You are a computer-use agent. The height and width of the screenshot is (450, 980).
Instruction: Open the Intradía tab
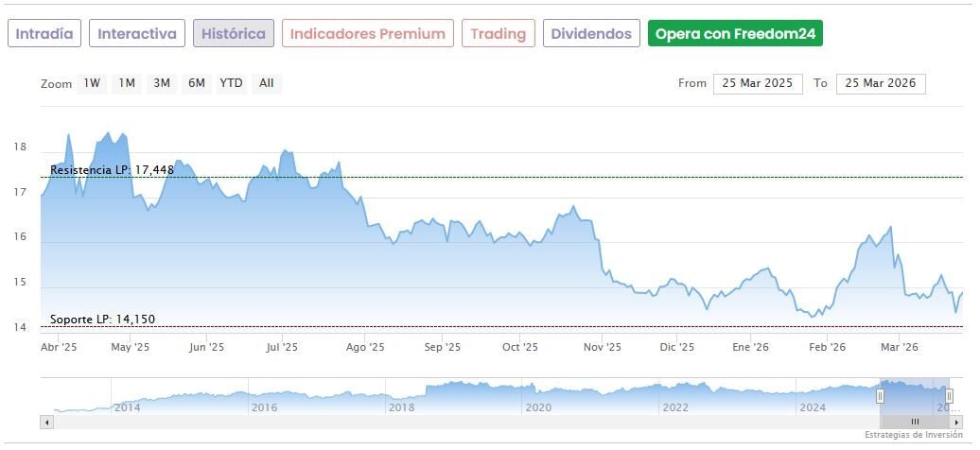(44, 34)
